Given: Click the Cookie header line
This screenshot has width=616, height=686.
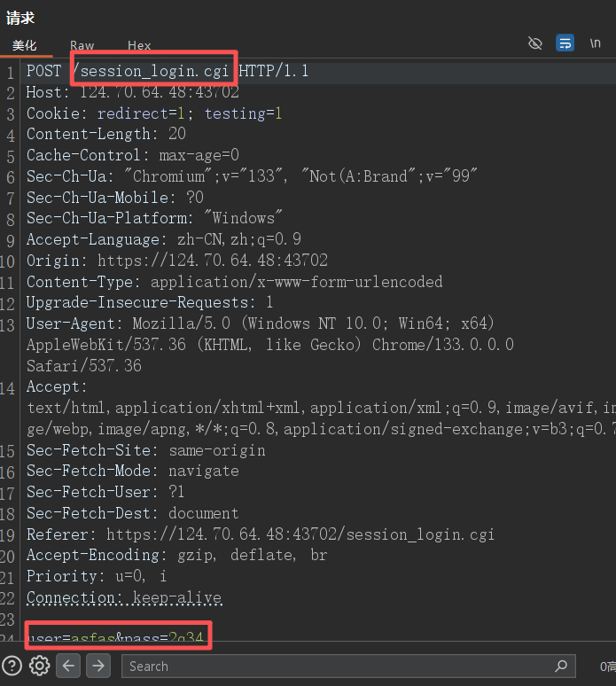Looking at the screenshot, I should coord(154,113).
